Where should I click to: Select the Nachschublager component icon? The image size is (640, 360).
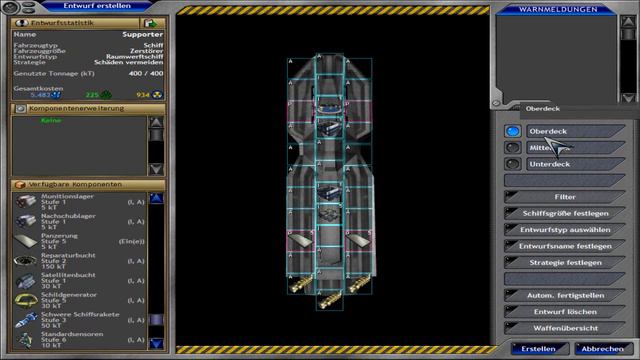pyautogui.click(x=26, y=221)
